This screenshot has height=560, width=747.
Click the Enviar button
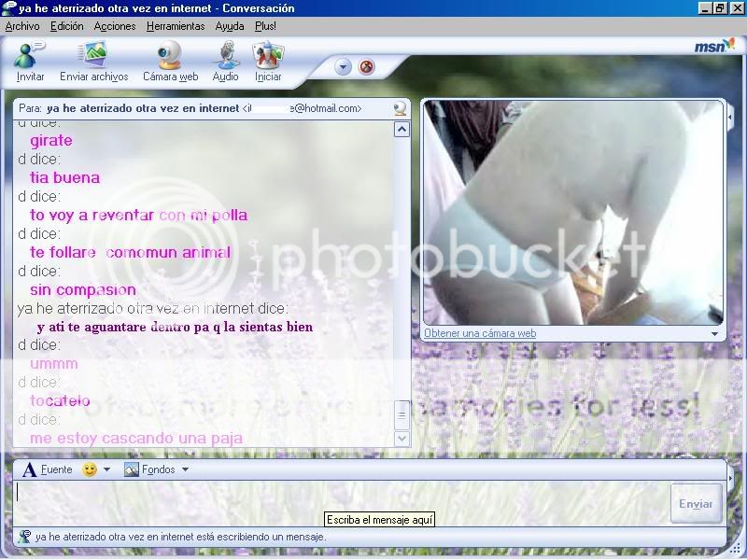696,503
